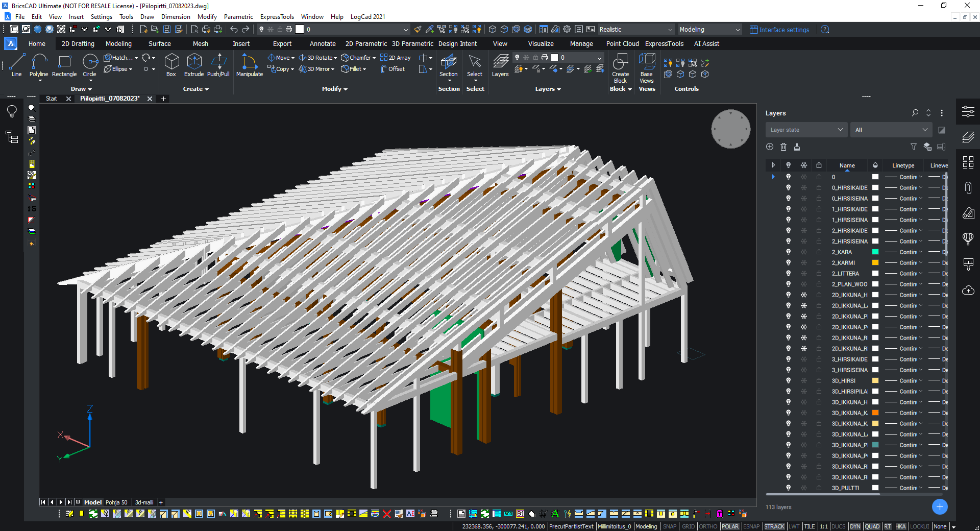Expand the Modeling workspace dropdown

(709, 30)
